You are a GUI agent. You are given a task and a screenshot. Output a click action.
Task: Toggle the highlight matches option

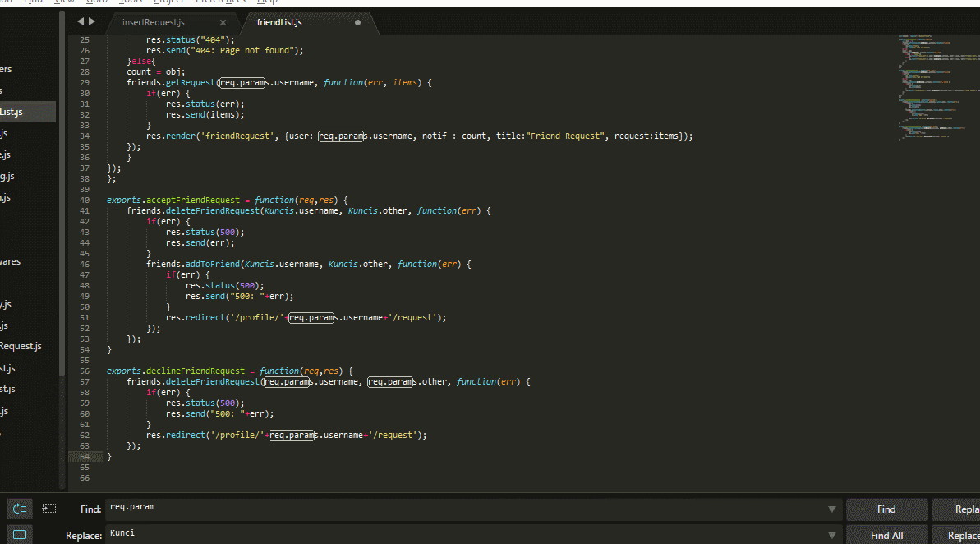click(x=19, y=535)
